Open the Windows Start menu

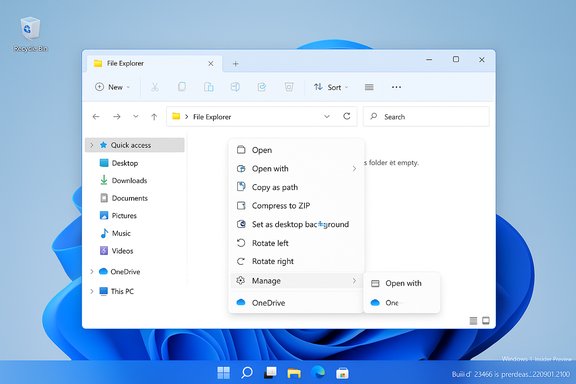click(223, 373)
